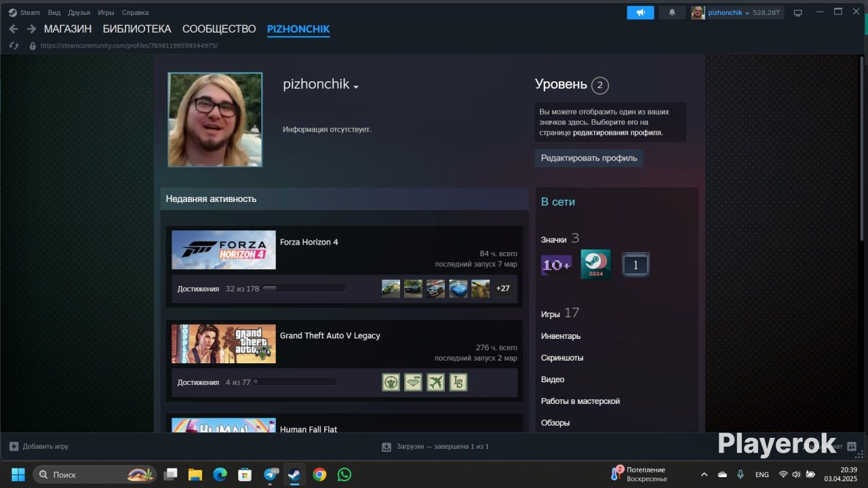Open Forza Horizon 4 game banner
The width and height of the screenshot is (868, 488).
click(224, 250)
